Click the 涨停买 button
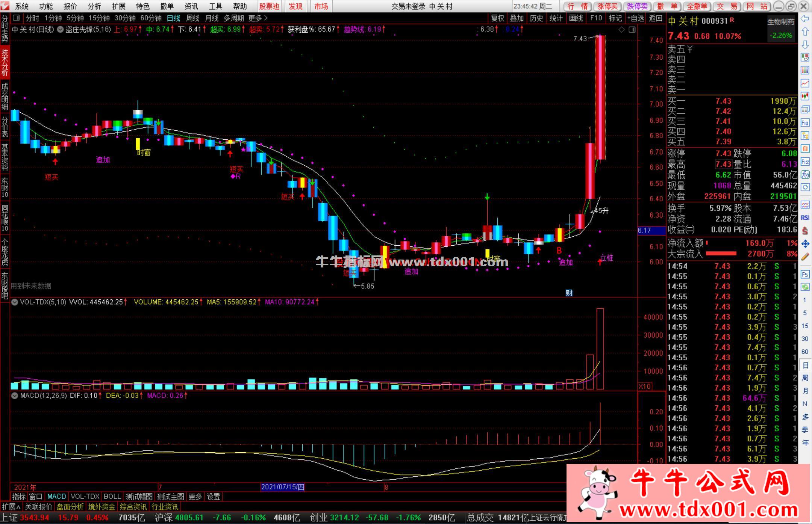The height and width of the screenshot is (524, 812). pos(607,6)
